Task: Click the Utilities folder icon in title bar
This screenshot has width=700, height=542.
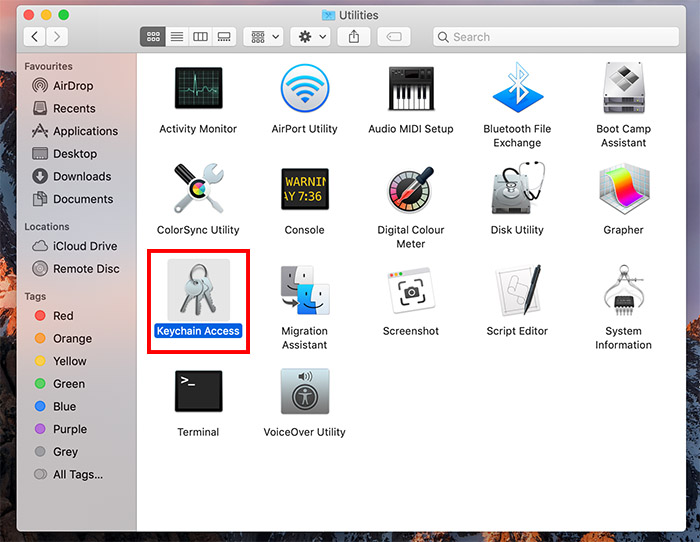Action: [328, 15]
